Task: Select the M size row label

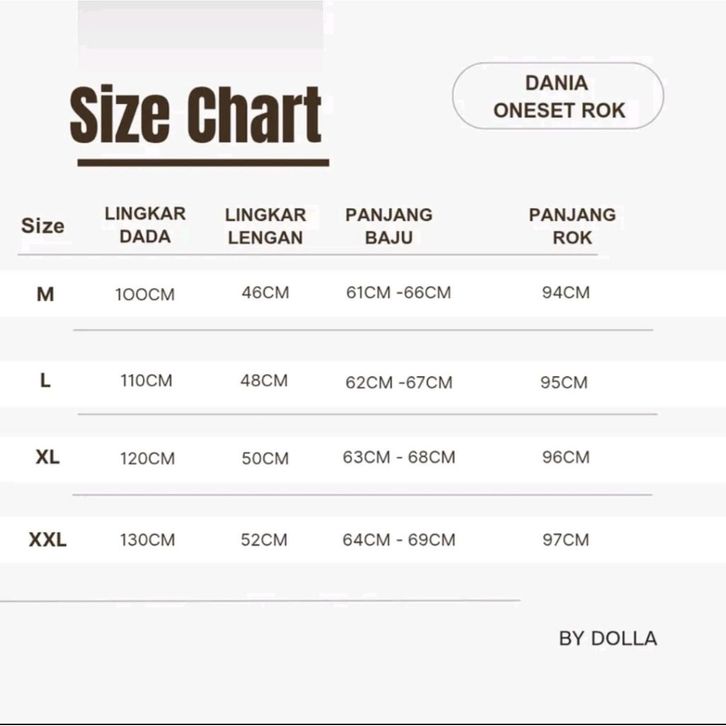Action: [x=45, y=294]
